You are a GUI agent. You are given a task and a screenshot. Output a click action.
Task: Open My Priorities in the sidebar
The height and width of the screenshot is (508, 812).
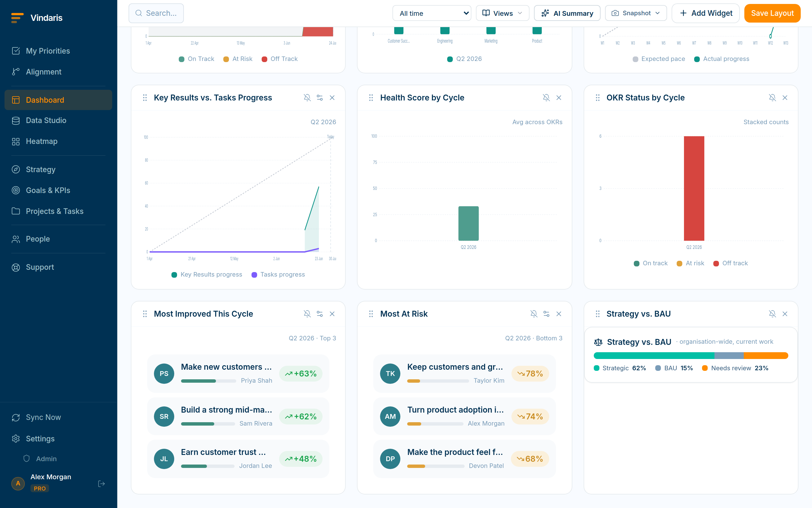click(x=58, y=51)
